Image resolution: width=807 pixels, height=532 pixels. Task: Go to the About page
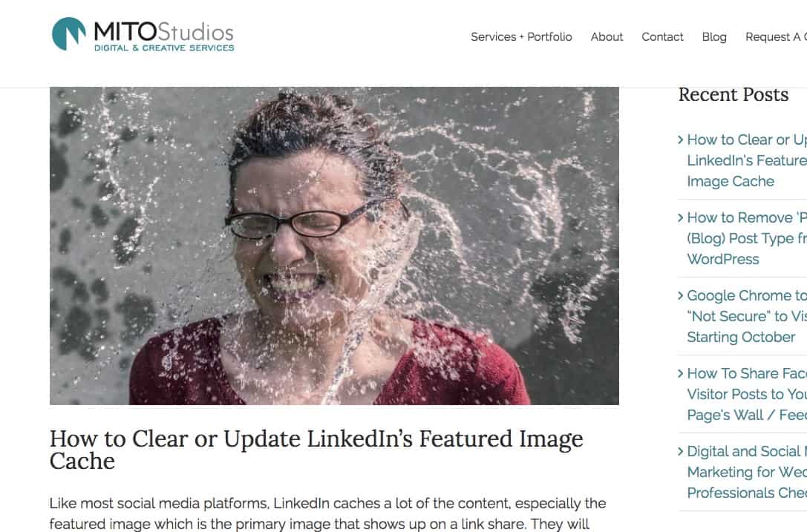point(607,37)
